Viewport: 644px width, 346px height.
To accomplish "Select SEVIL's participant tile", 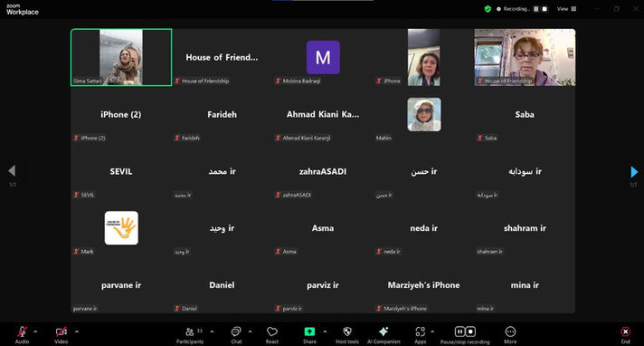I will pyautogui.click(x=121, y=171).
